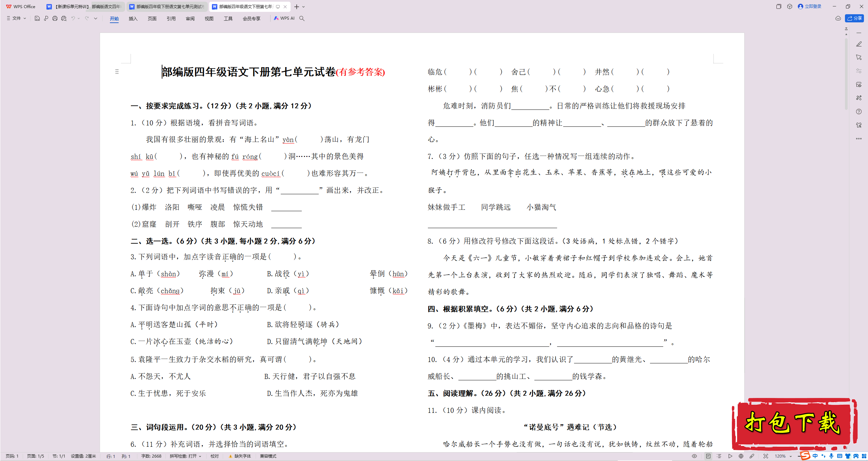Switch to web layout globe icon
Screen dimensions: 868x461
[x=741, y=456]
